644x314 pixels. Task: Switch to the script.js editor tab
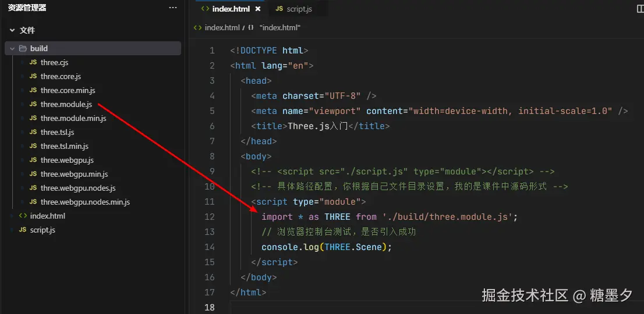(x=299, y=9)
